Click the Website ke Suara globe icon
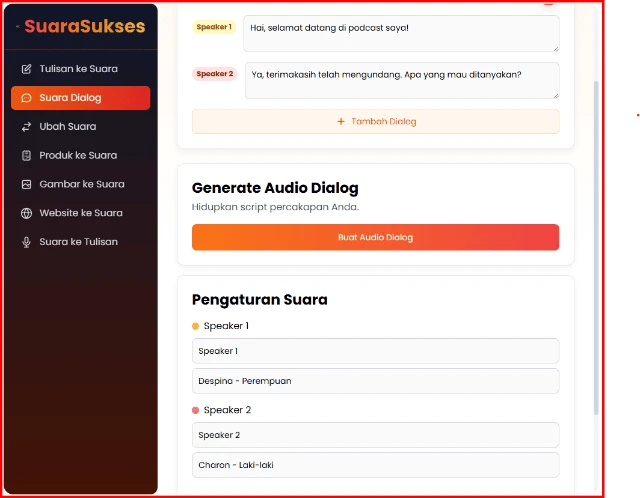Viewport: 640px width, 498px height. (27, 213)
